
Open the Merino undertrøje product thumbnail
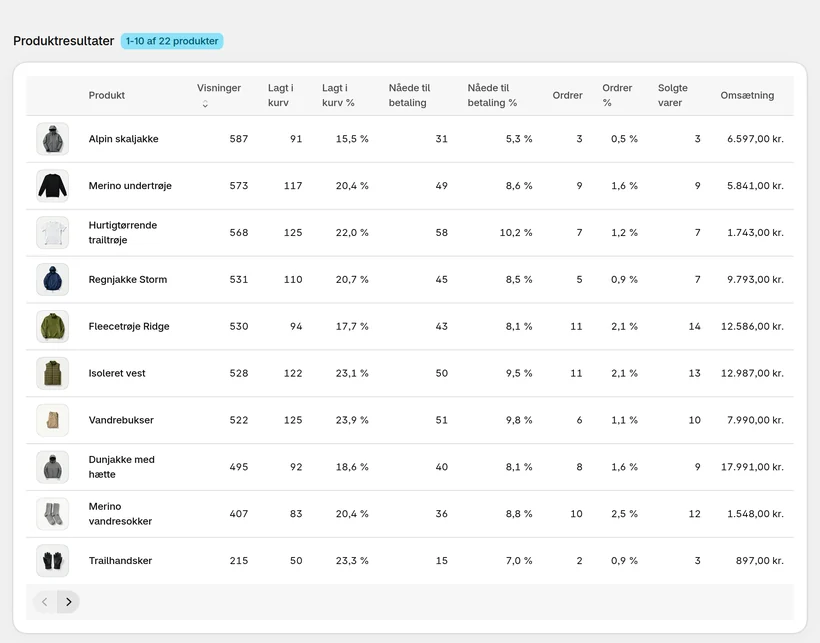point(52,186)
